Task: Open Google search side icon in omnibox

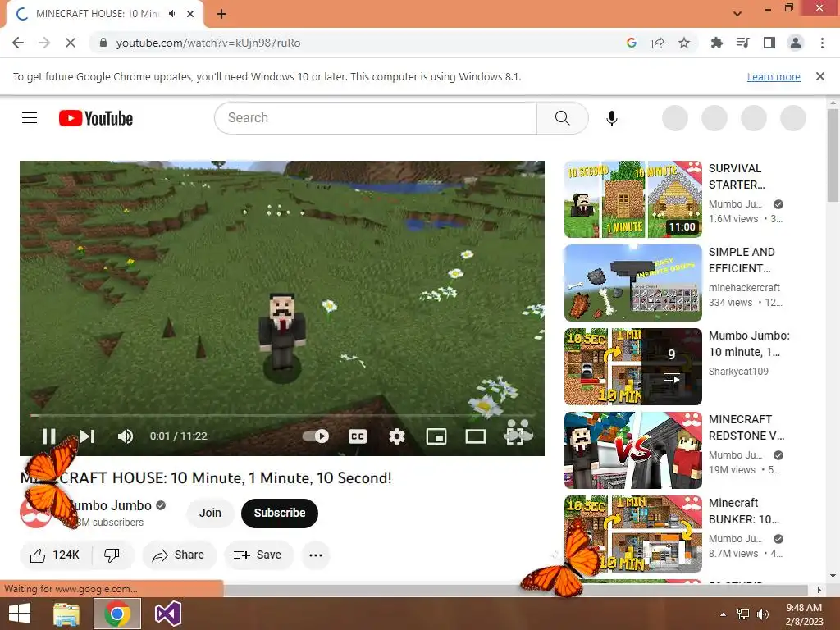Action: [x=632, y=43]
